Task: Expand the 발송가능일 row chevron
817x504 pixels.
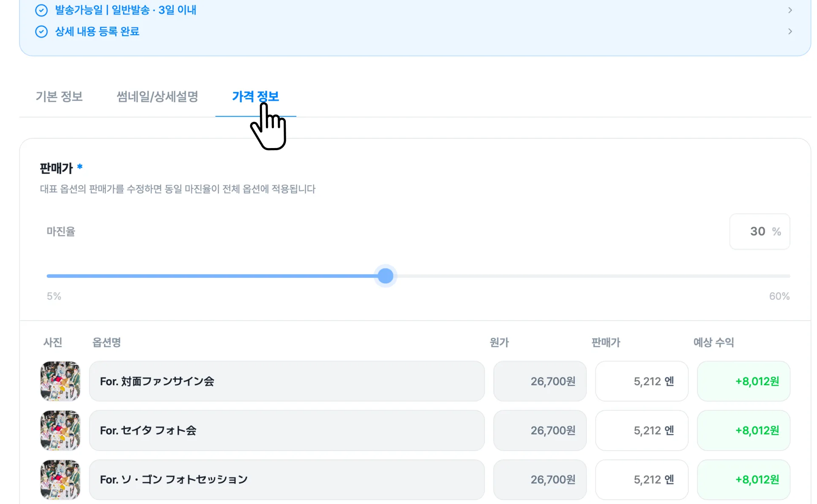Action: click(790, 10)
